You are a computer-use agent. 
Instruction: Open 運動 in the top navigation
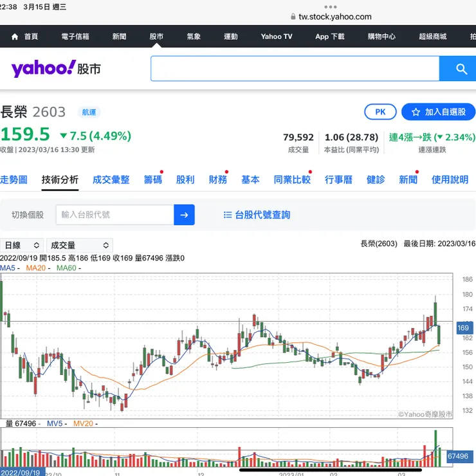coord(231,37)
